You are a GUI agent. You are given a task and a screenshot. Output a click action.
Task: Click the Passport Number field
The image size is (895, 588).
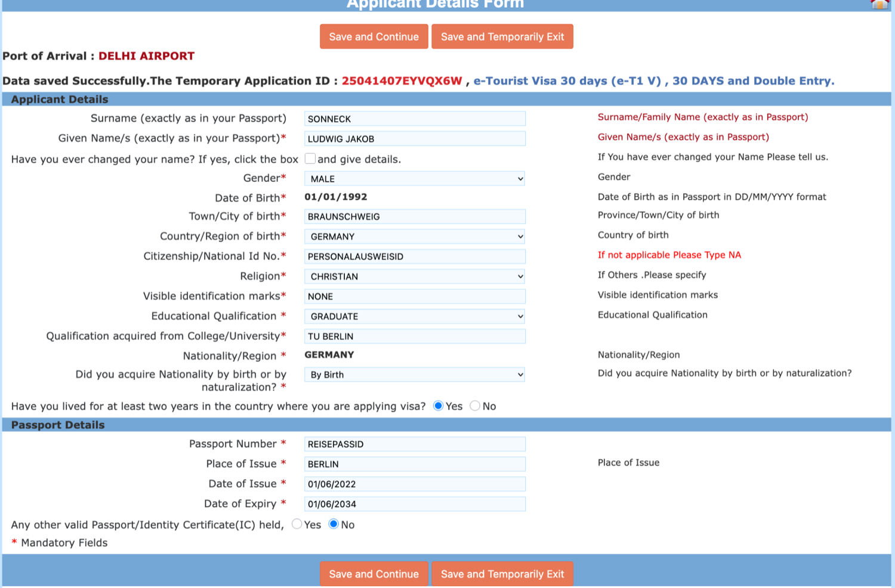pos(415,444)
